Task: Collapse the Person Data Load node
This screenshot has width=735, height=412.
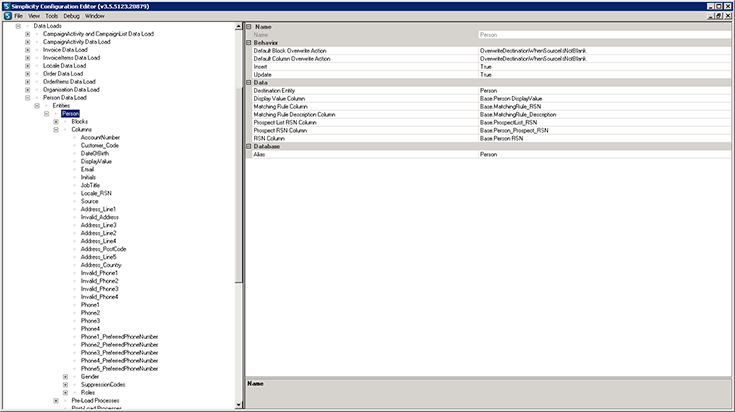Action: tap(28, 98)
